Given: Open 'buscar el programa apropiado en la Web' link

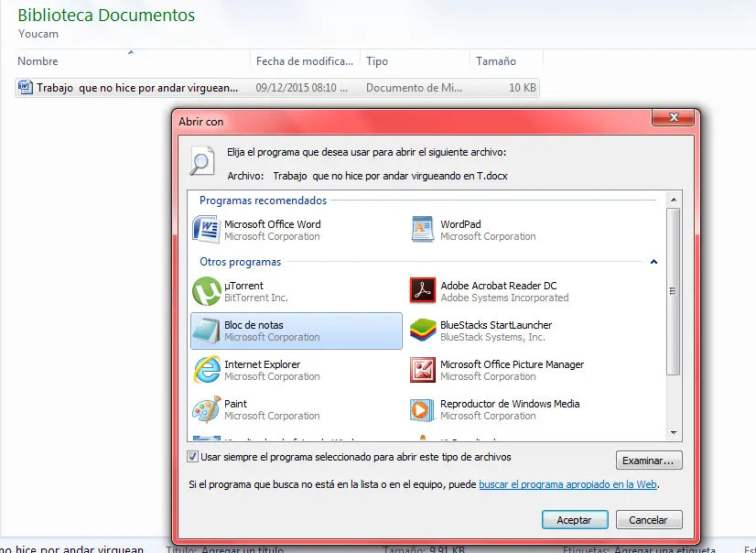Looking at the screenshot, I should [x=567, y=484].
